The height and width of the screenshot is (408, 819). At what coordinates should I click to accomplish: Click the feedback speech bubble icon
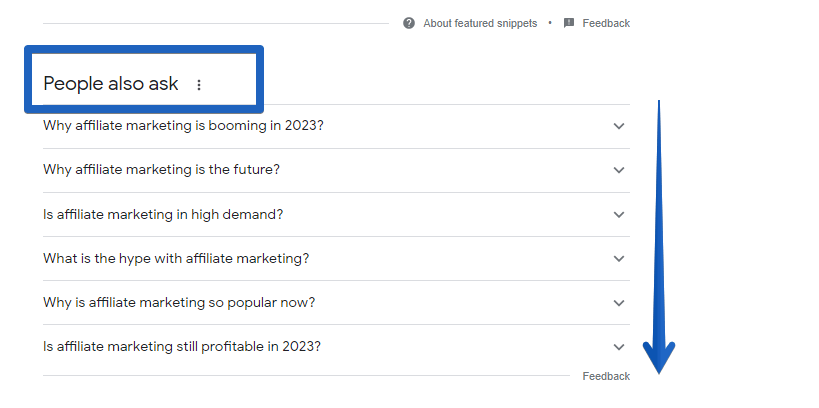pos(569,23)
